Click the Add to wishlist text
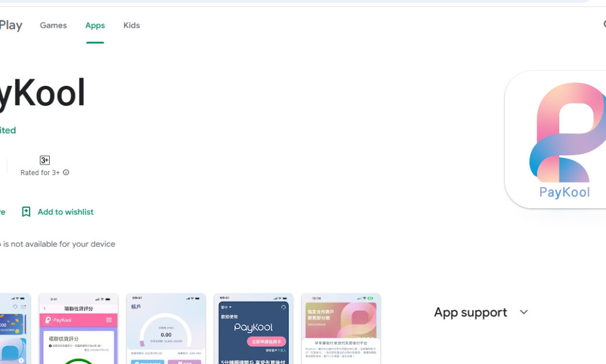The width and height of the screenshot is (606, 364). pyautogui.click(x=65, y=212)
